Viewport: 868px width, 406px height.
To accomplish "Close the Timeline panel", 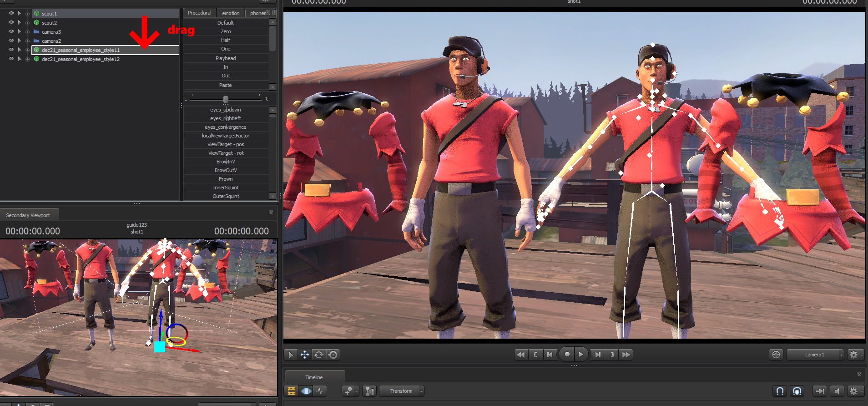I will [859, 375].
